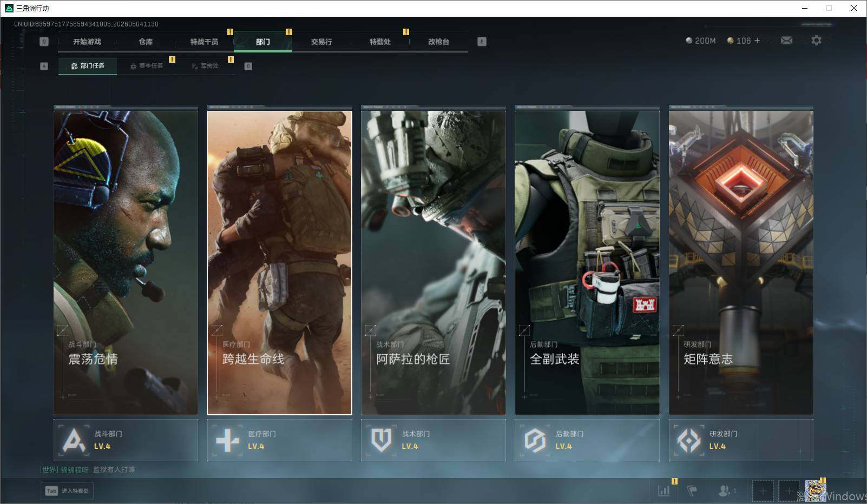Open the 交易行 tab
867x504 pixels.
(321, 42)
